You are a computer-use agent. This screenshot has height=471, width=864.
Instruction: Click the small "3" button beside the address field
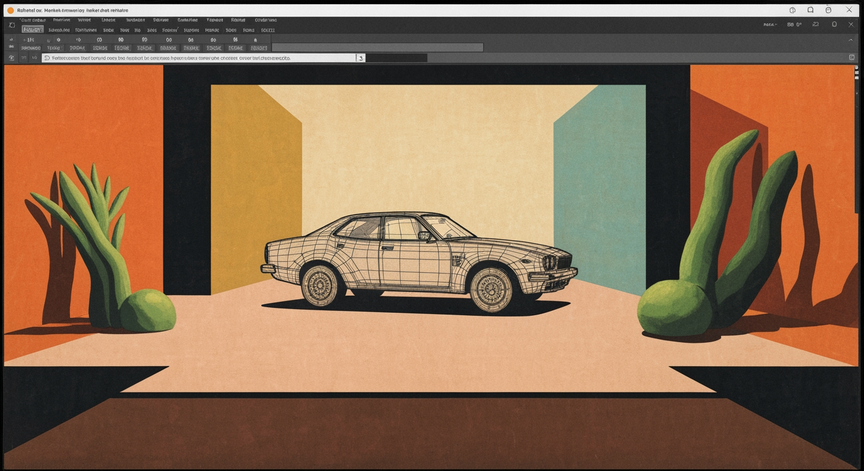click(x=361, y=58)
